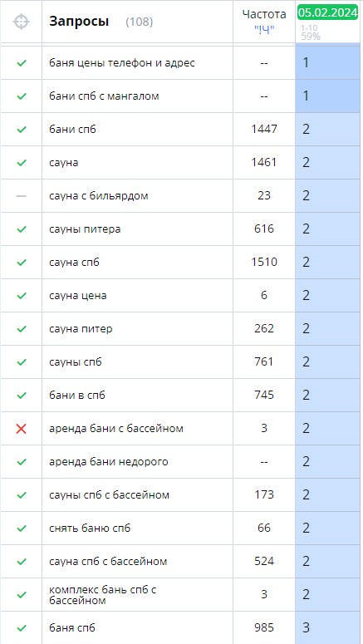Open query 'сауна спб с бассейном'

pyautogui.click(x=108, y=562)
